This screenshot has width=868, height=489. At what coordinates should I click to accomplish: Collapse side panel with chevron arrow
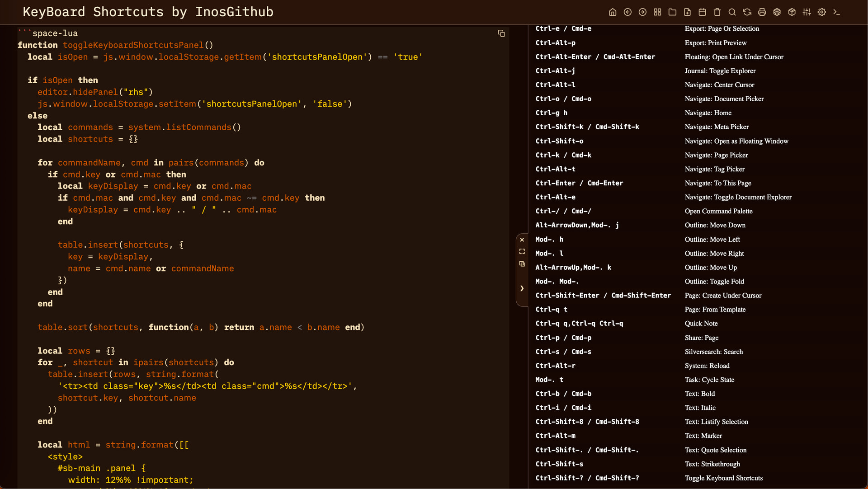(522, 288)
